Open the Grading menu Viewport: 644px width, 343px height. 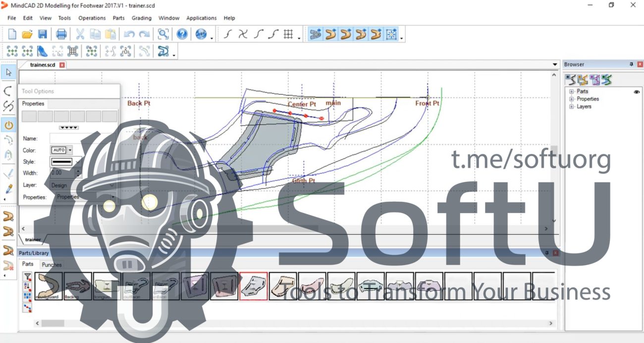(x=142, y=18)
